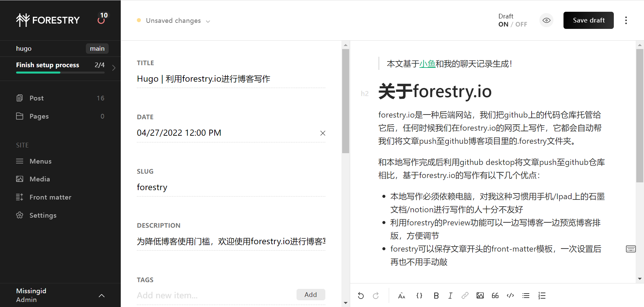
Task: Insert an image using the image icon
Action: 480,296
